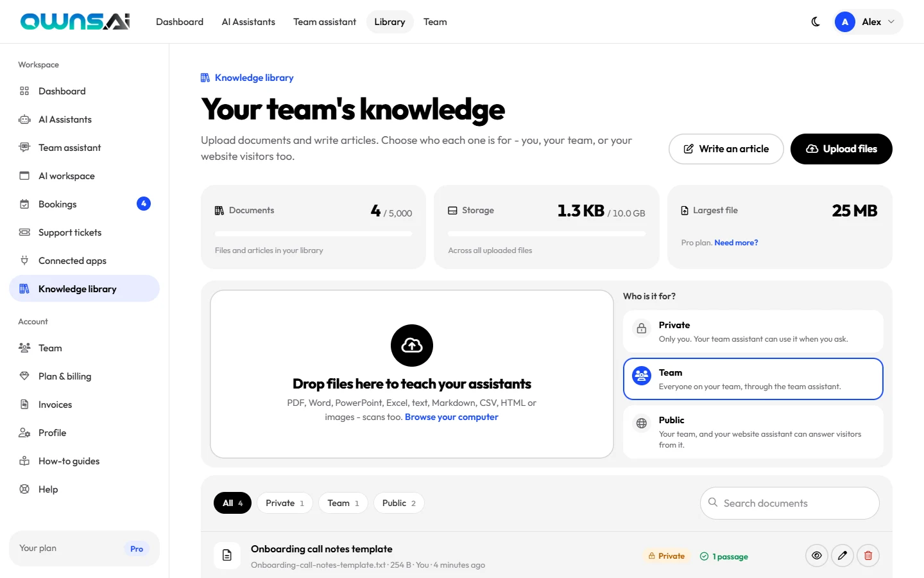Click the Bookings calendar icon
The width and height of the screenshot is (924, 578).
[24, 204]
